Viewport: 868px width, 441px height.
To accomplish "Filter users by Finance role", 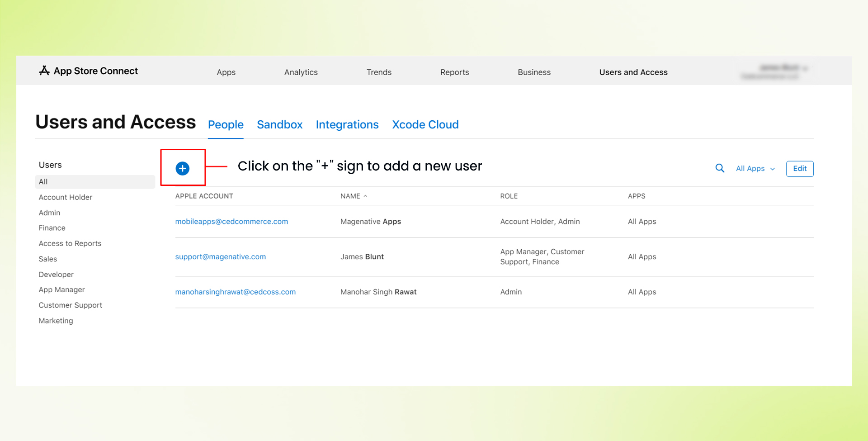I will [52, 228].
